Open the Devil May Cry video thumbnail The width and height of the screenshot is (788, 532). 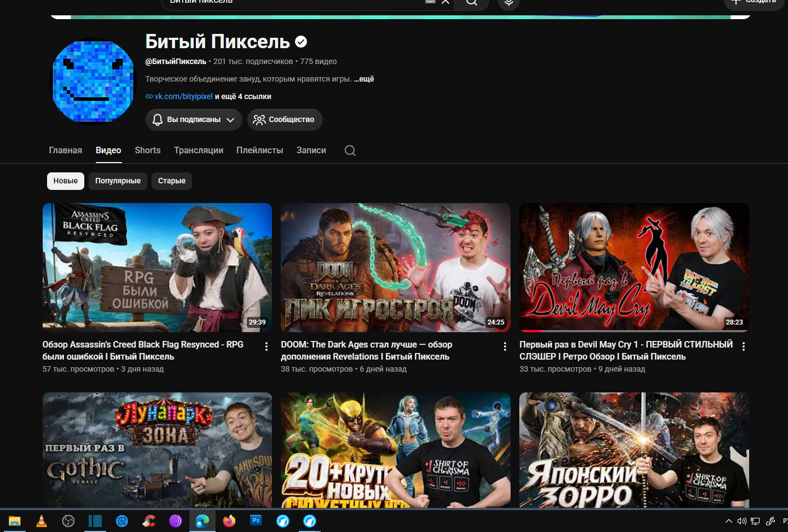point(634,268)
